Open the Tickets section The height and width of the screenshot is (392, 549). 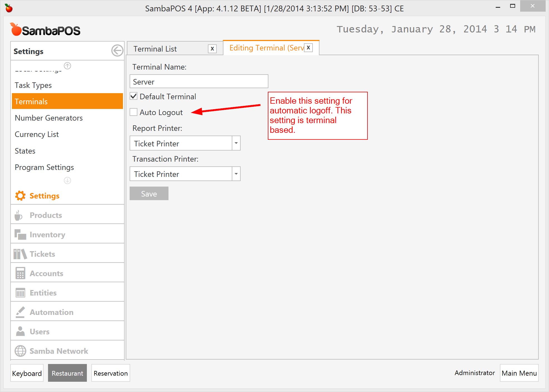click(42, 254)
